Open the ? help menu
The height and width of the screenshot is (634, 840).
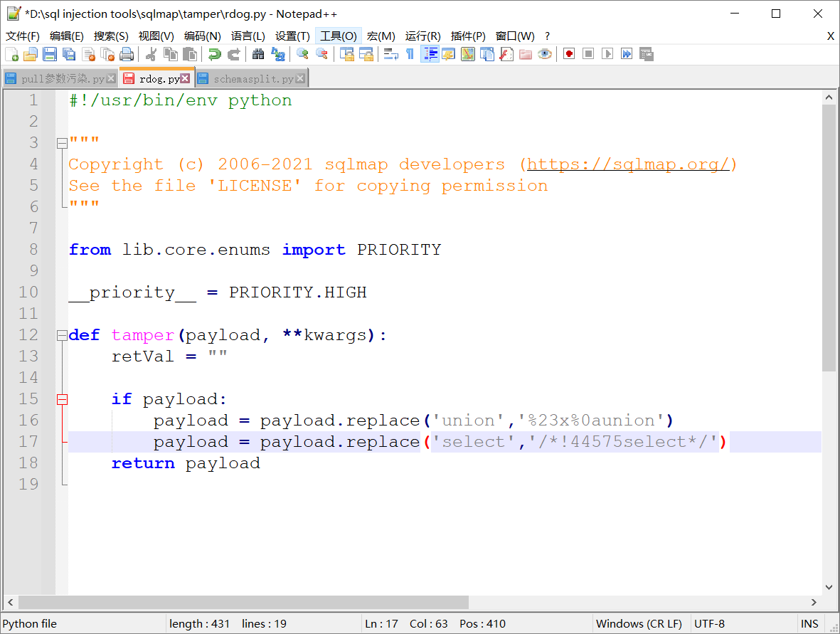[x=547, y=36]
